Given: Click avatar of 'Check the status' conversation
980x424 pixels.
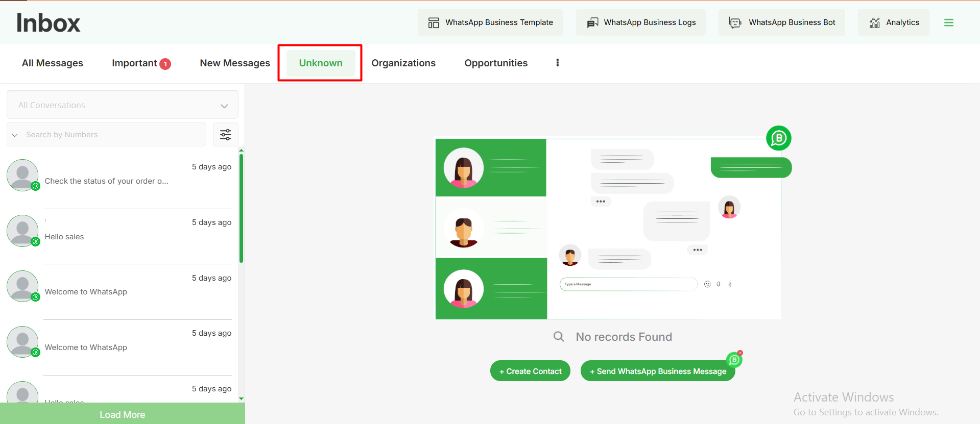Looking at the screenshot, I should [22, 175].
